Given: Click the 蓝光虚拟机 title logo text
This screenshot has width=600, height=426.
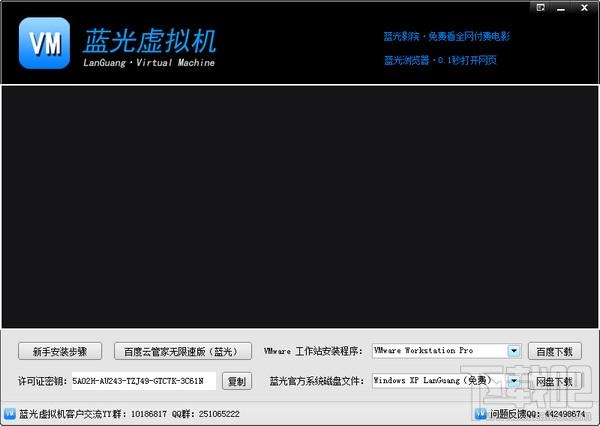Looking at the screenshot, I should click(150, 41).
